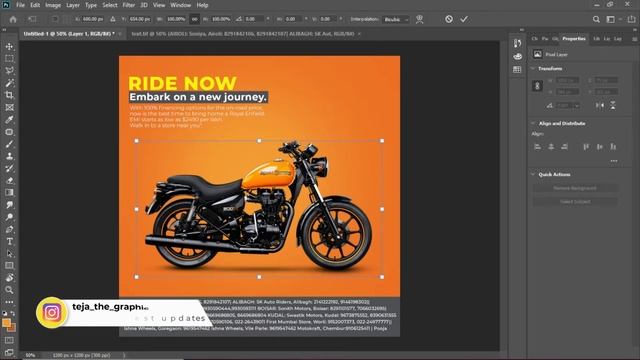Open the rotation angle dropdown in Properties
The width and height of the screenshot is (640, 360).
point(576,106)
